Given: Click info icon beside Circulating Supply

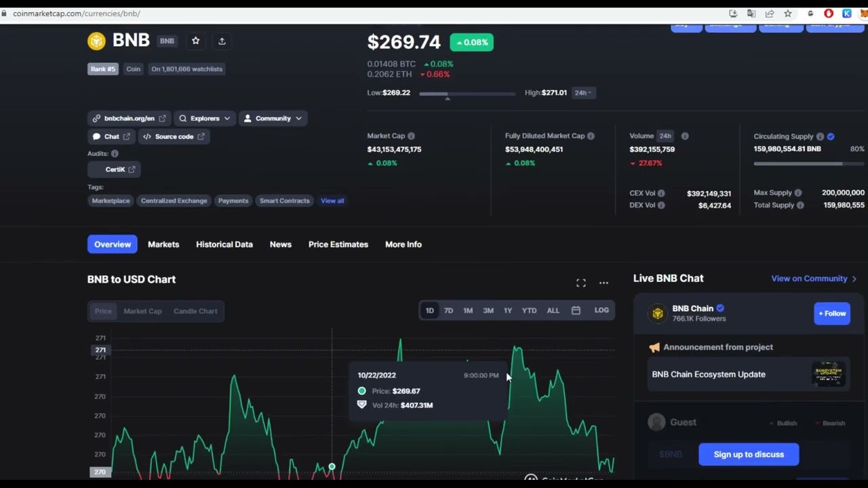Looking at the screenshot, I should tap(820, 137).
